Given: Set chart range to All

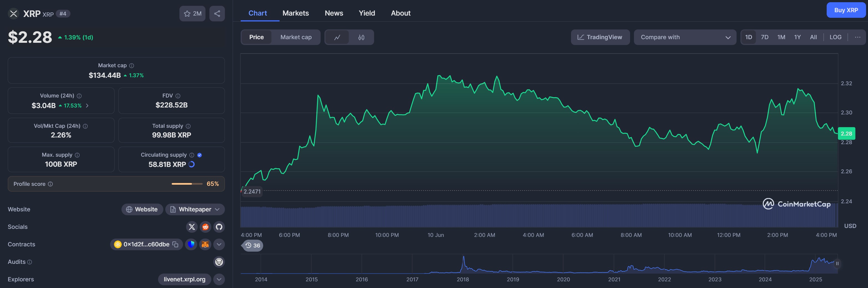Looking at the screenshot, I should (813, 37).
